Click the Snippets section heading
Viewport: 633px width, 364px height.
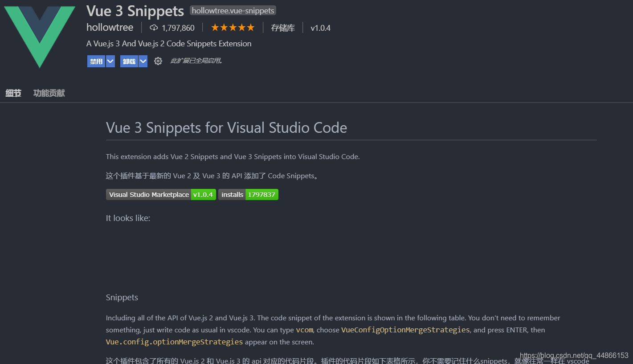pos(122,298)
